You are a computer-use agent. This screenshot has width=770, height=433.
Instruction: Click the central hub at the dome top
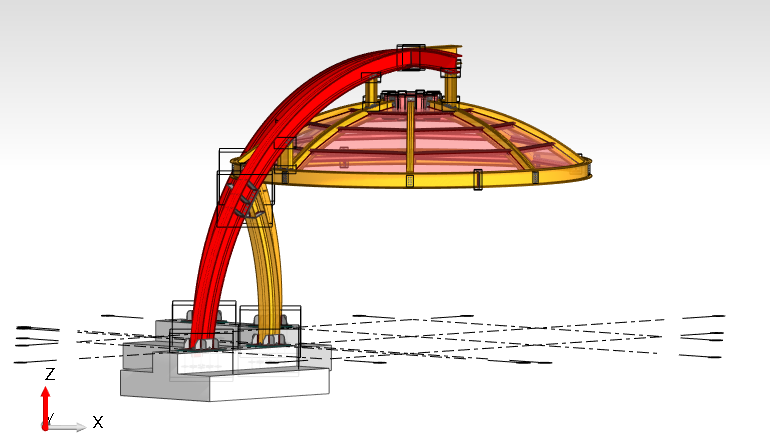[x=410, y=98]
